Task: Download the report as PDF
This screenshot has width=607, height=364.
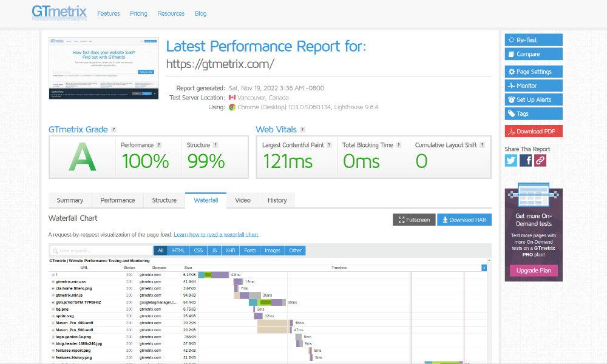Action: click(x=534, y=131)
